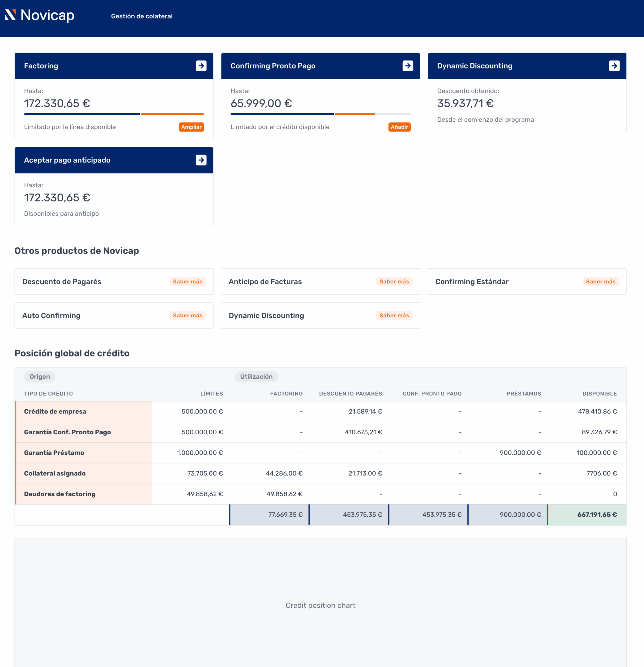
Task: Select the Origen header tag
Action: click(40, 377)
